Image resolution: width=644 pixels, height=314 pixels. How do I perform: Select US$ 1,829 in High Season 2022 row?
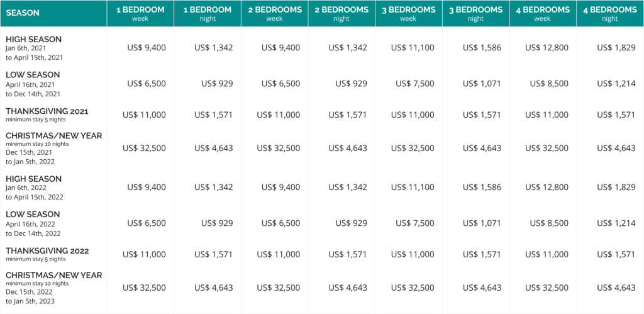[616, 187]
